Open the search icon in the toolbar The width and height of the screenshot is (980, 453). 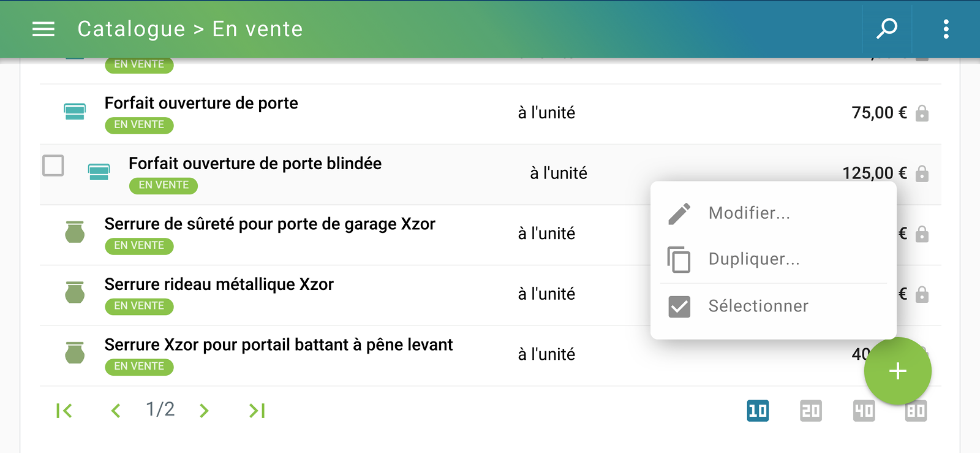tap(886, 29)
